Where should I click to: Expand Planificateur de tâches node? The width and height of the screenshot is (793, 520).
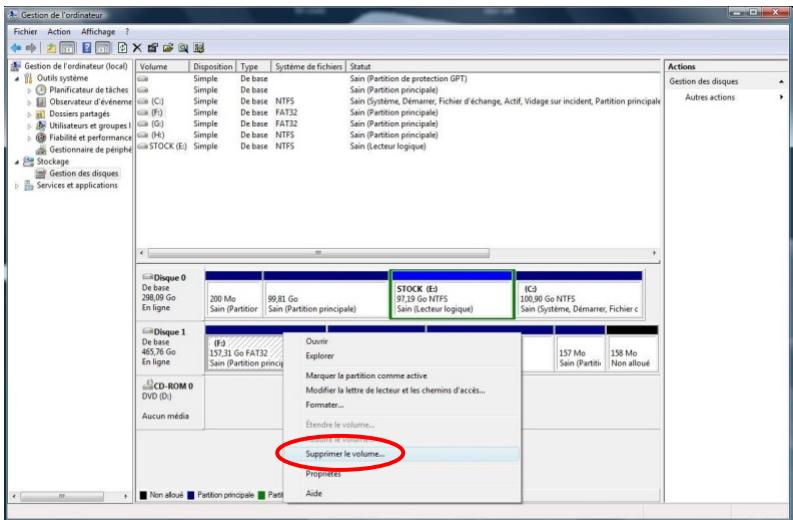pyautogui.click(x=29, y=91)
